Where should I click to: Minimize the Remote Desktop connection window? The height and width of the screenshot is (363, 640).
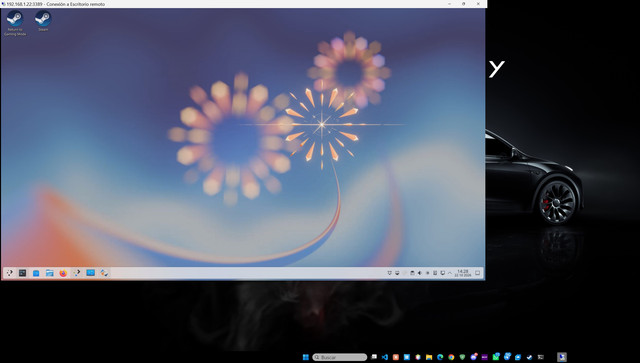[449, 4]
